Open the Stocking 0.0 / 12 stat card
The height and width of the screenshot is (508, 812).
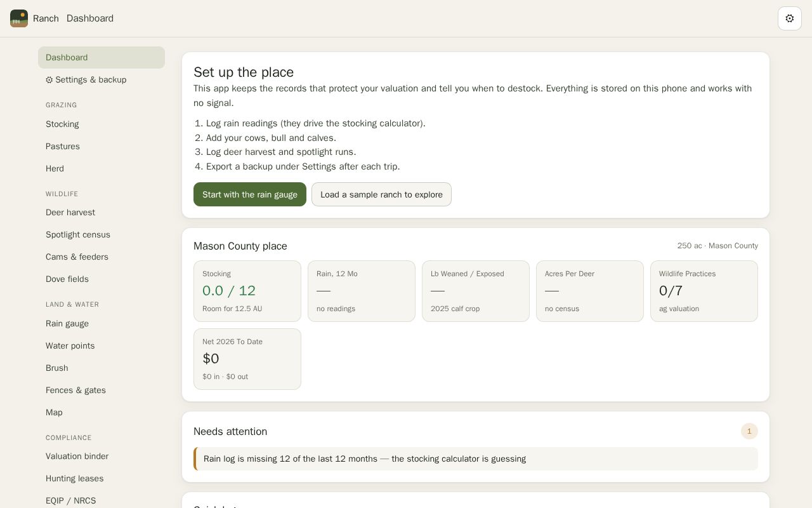pyautogui.click(x=247, y=291)
